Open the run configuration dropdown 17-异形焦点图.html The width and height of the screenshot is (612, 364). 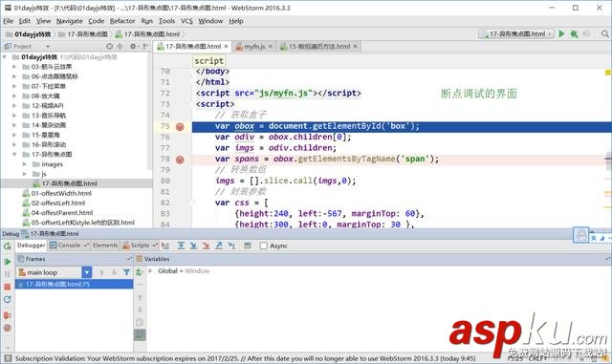click(x=516, y=34)
